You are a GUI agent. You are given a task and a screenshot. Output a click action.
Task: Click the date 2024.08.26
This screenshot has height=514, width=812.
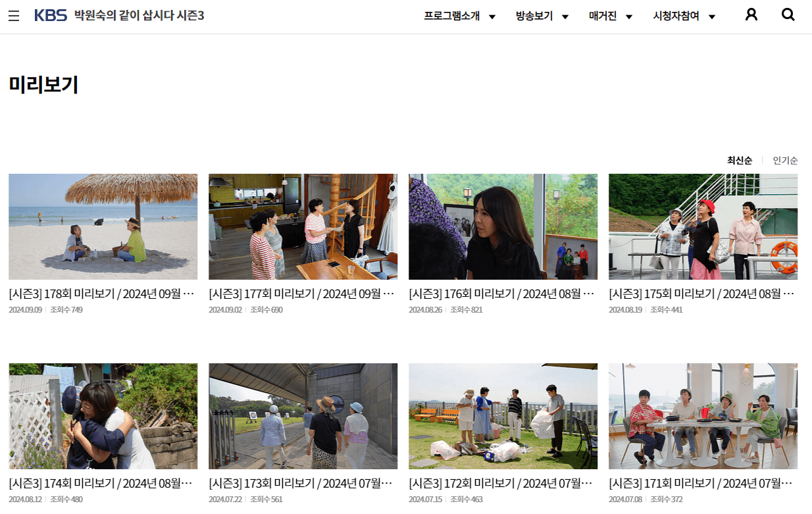point(425,310)
